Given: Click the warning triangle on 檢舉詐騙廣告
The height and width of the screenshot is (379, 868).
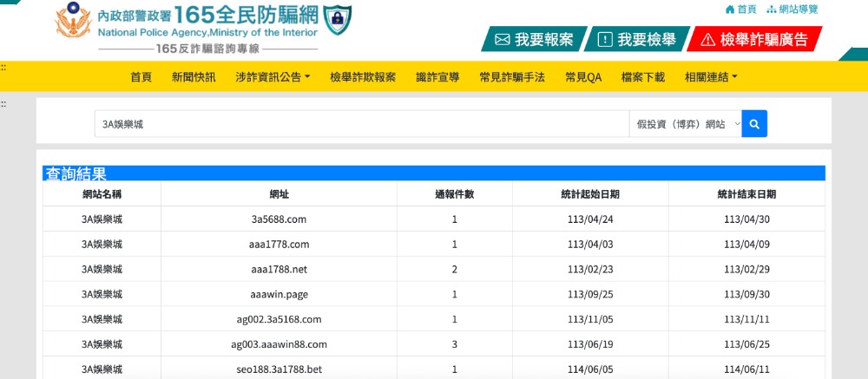Looking at the screenshot, I should tap(708, 39).
